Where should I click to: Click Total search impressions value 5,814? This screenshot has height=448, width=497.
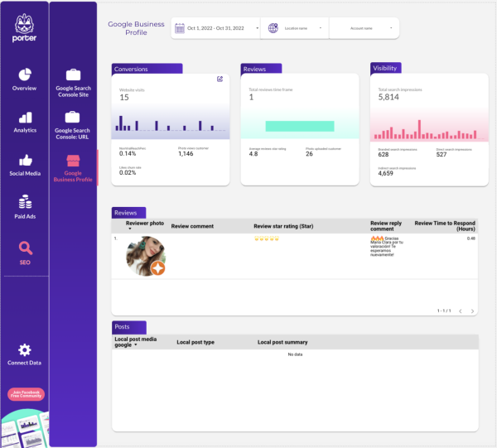pos(388,97)
